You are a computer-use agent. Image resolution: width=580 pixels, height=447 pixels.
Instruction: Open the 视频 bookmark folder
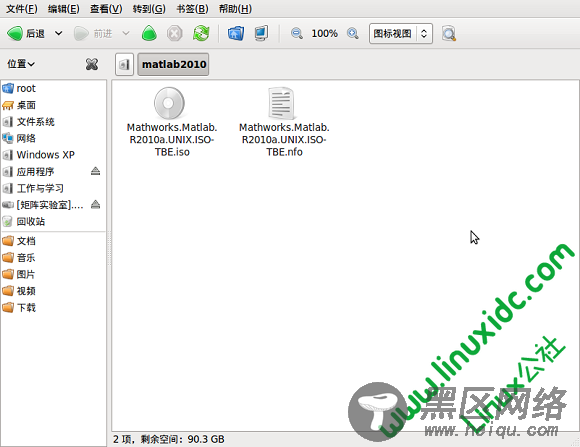click(x=53, y=291)
